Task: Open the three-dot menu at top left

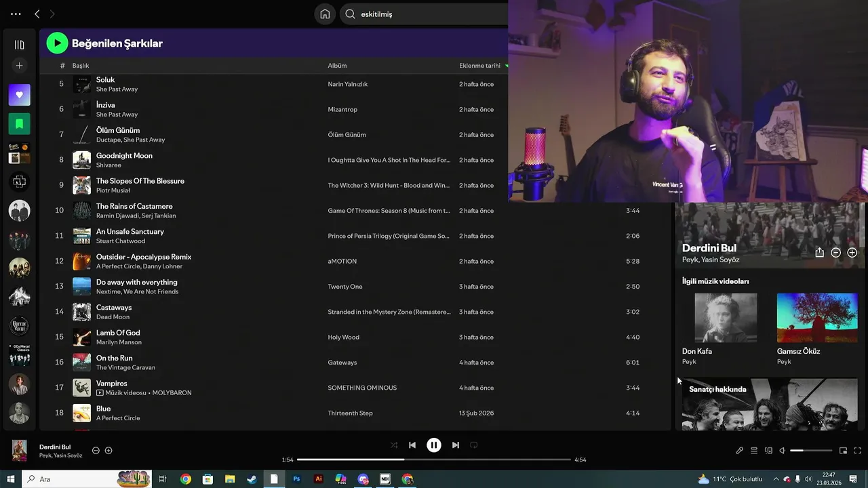Action: [16, 14]
